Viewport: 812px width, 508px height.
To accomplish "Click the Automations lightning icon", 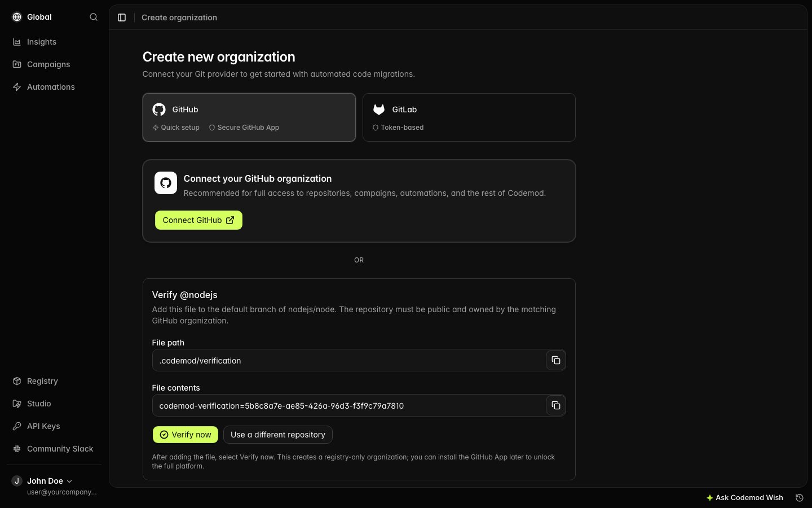I will coord(17,87).
